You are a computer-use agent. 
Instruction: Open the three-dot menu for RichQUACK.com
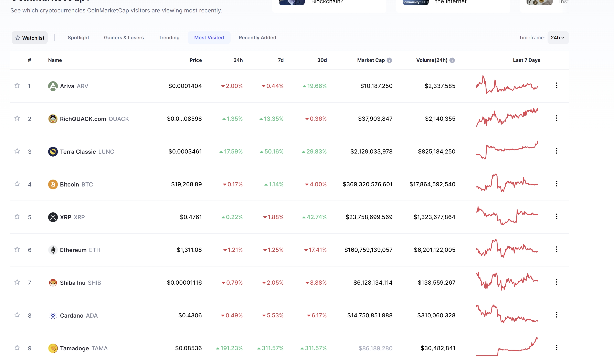pyautogui.click(x=557, y=118)
